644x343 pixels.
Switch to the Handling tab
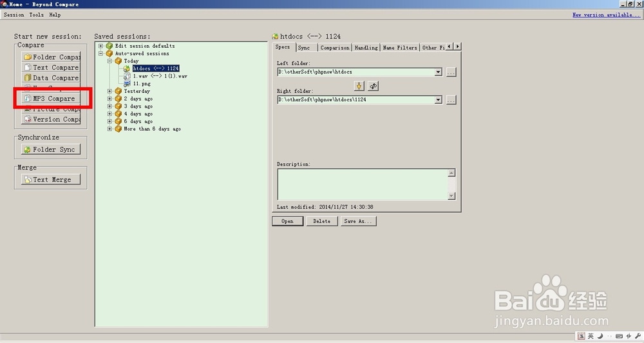(366, 48)
